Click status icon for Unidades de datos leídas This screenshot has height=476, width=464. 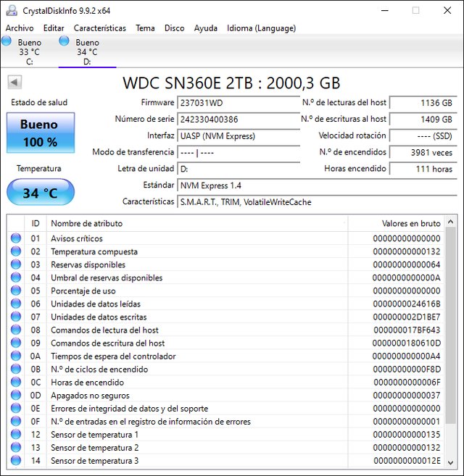point(16,304)
